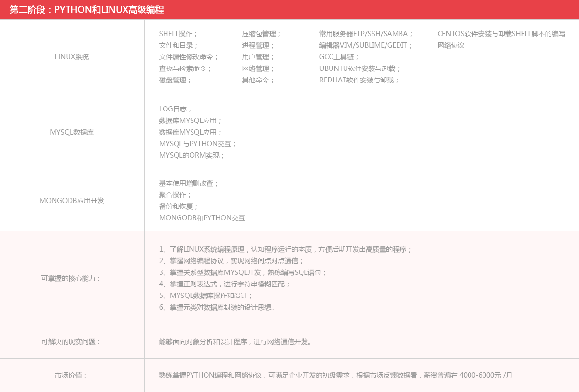Screen dimensions: 579x392
Task: Click the 压缩包管理 topic
Action: 261,34
